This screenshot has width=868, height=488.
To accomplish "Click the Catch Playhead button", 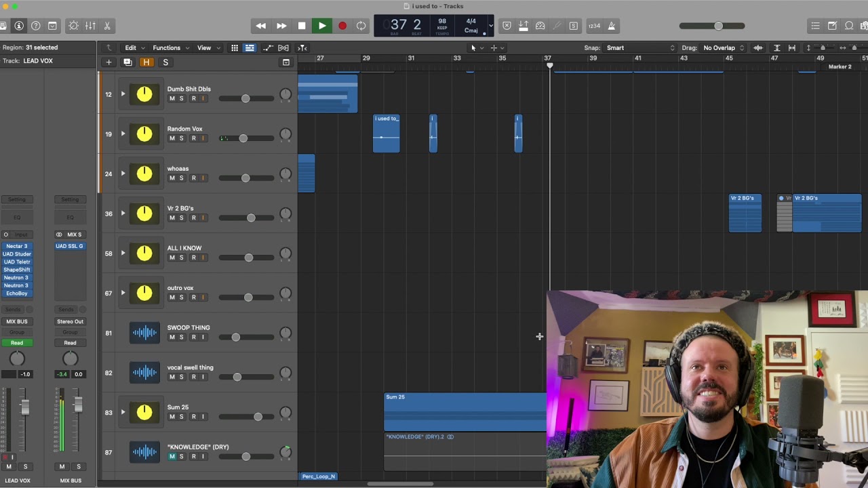I will 302,47.
